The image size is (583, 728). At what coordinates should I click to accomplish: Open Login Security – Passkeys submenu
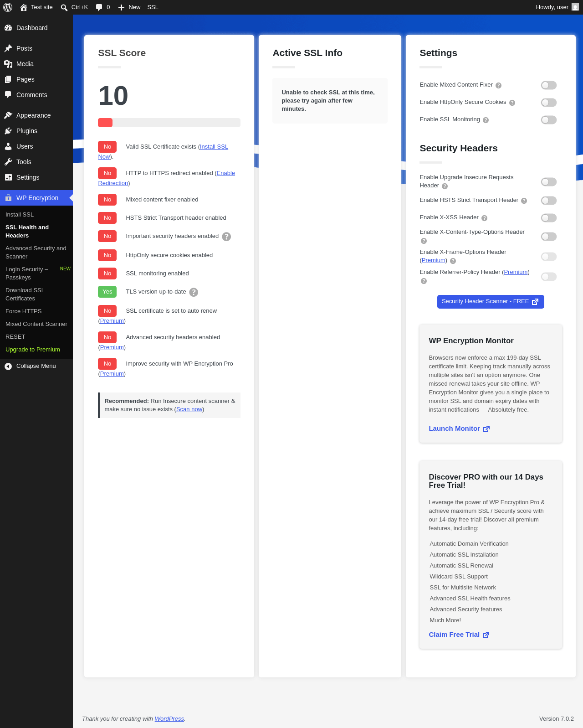[x=36, y=274]
